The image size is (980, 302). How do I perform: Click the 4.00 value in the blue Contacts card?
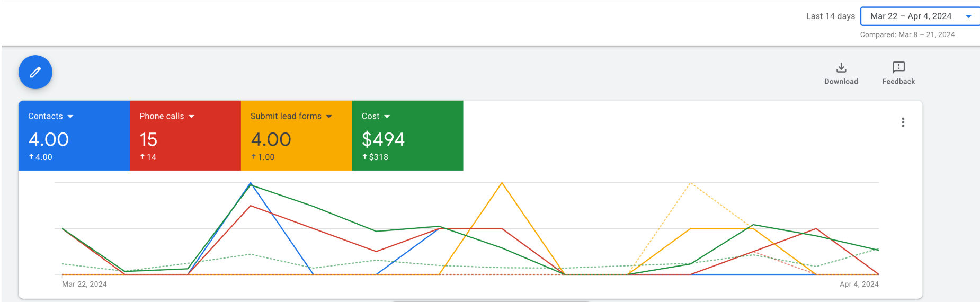tap(49, 139)
